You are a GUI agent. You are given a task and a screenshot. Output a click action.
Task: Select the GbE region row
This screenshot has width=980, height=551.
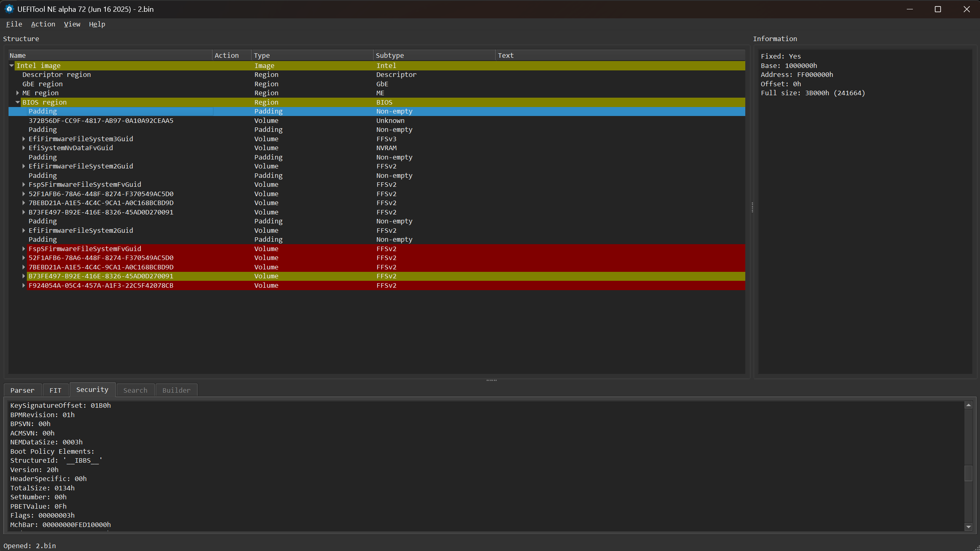click(x=42, y=84)
